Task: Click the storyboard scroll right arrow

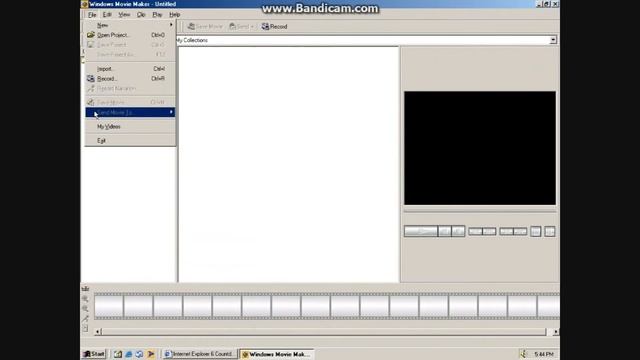Action: (x=556, y=332)
